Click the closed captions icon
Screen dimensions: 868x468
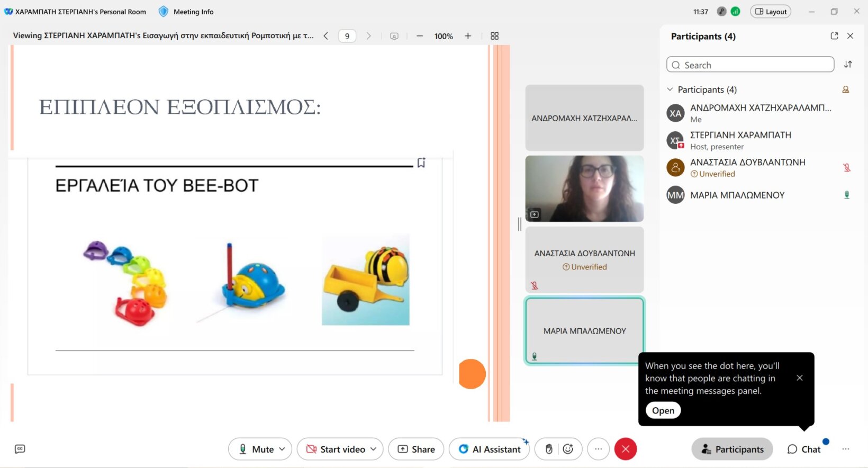[x=20, y=449]
